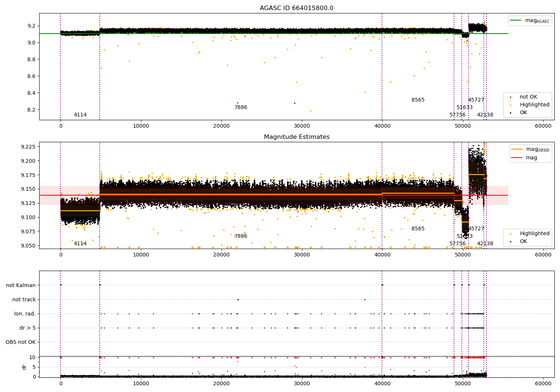Click OBSID label 8565 in Magnitude Estimates plot
Screen dimensions: 560x392
(x=418, y=229)
